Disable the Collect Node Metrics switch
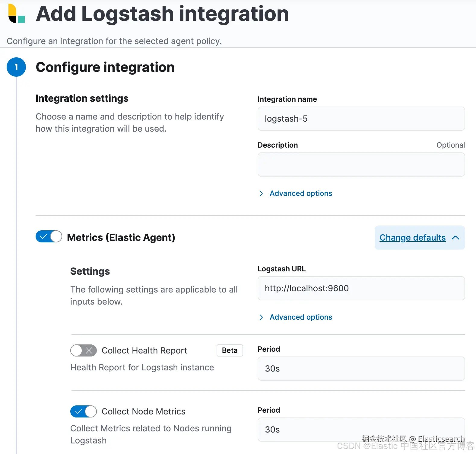This screenshot has width=476, height=454. click(x=84, y=411)
